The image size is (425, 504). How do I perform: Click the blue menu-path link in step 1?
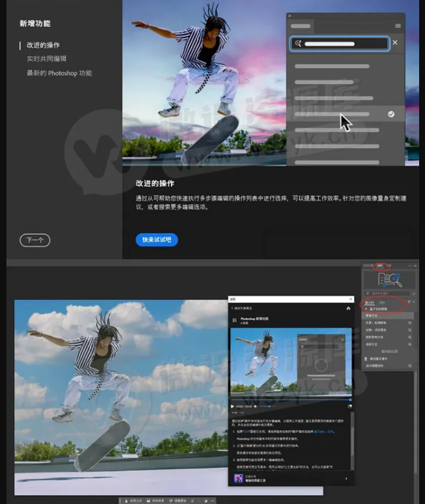tap(323, 431)
